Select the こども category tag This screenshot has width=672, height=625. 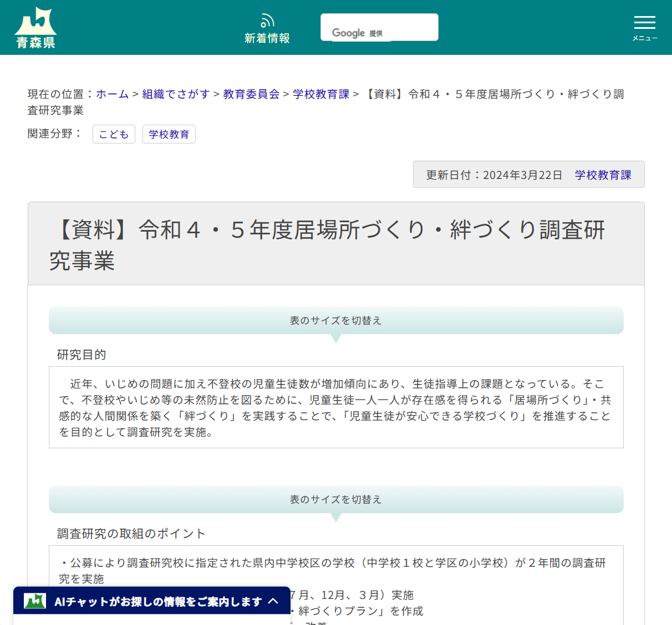pyautogui.click(x=114, y=134)
